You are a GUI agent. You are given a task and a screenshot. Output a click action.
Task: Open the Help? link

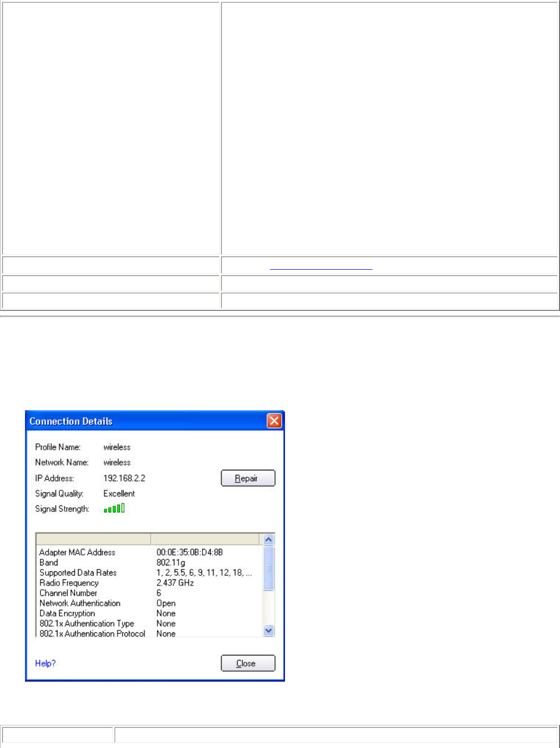point(45,663)
